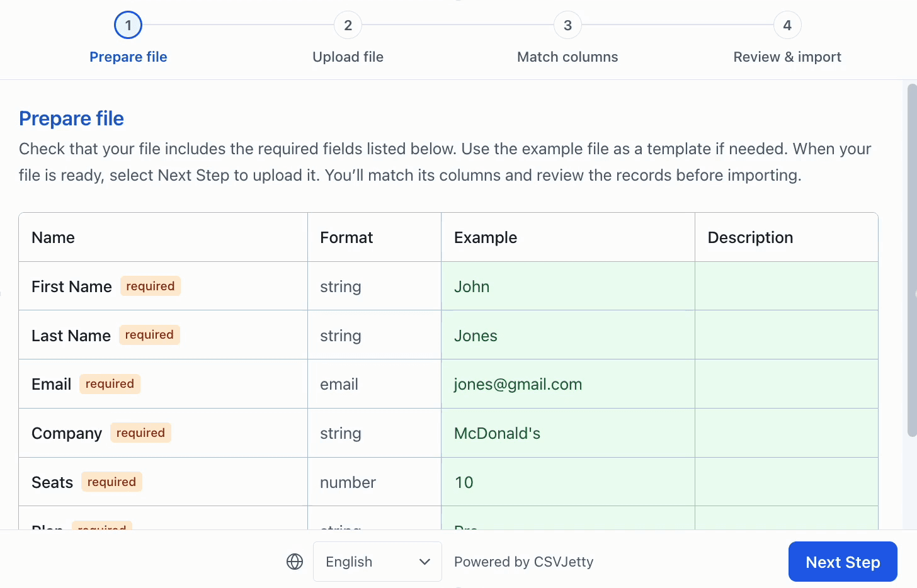
Task: Click the example value John
Action: [x=472, y=286]
